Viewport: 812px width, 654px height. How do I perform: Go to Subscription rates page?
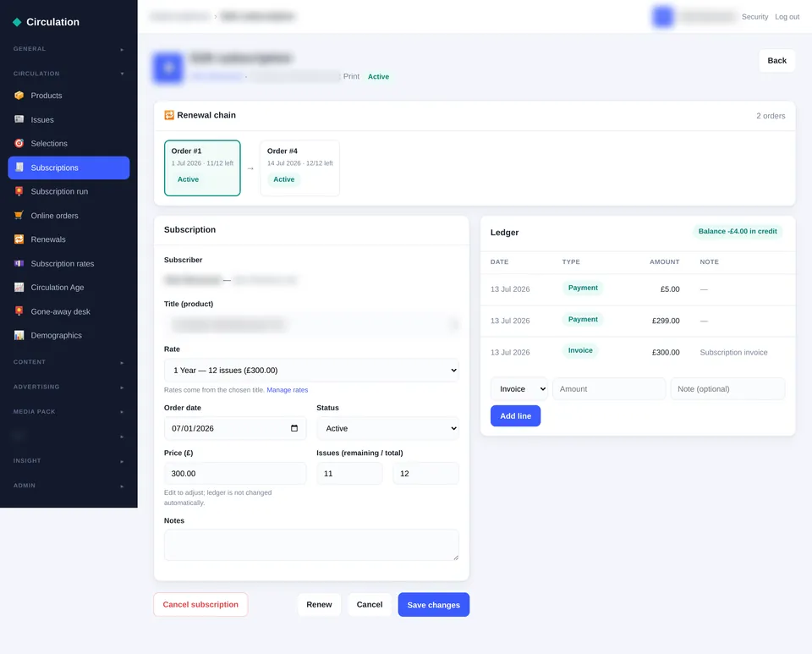click(69, 263)
